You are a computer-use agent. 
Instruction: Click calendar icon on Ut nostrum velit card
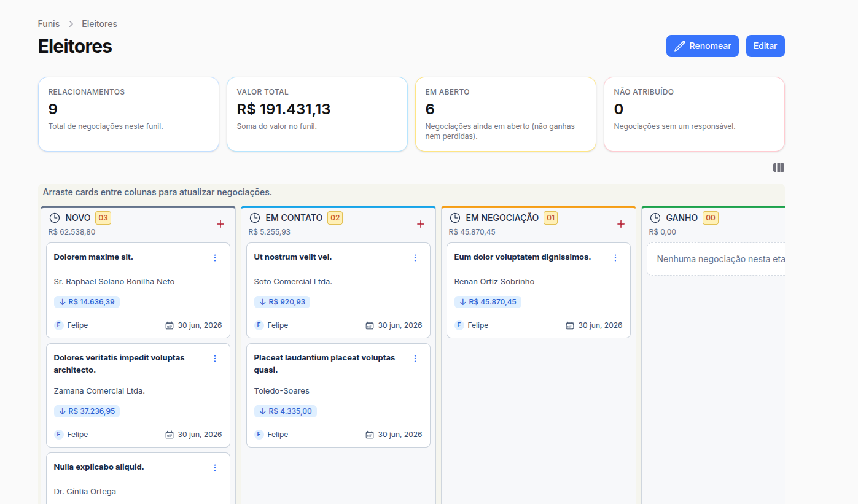370,325
